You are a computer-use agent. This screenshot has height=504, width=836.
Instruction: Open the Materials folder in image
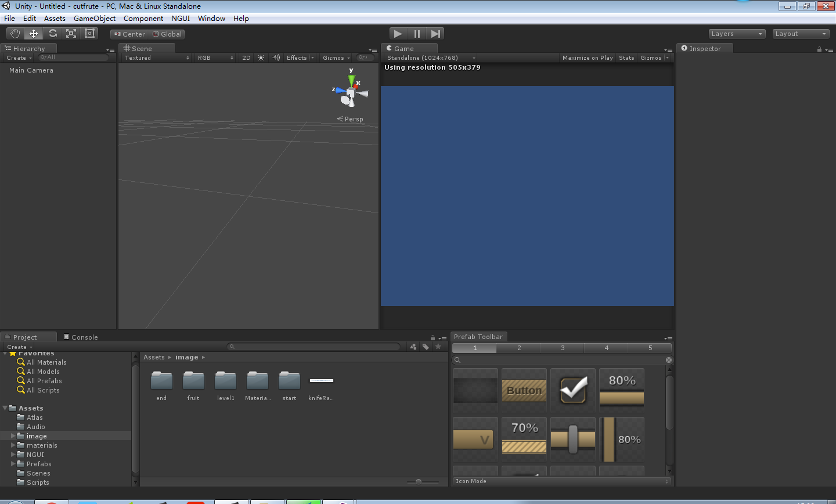(x=257, y=386)
